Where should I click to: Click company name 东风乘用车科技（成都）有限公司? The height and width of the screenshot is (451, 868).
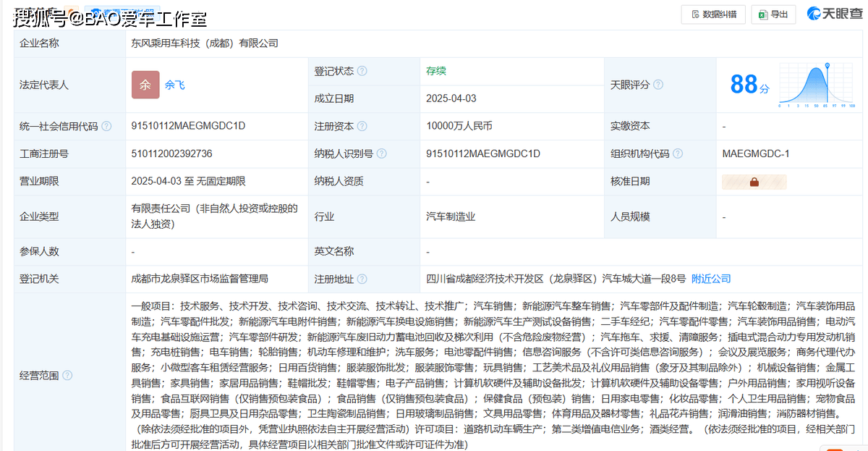(205, 43)
